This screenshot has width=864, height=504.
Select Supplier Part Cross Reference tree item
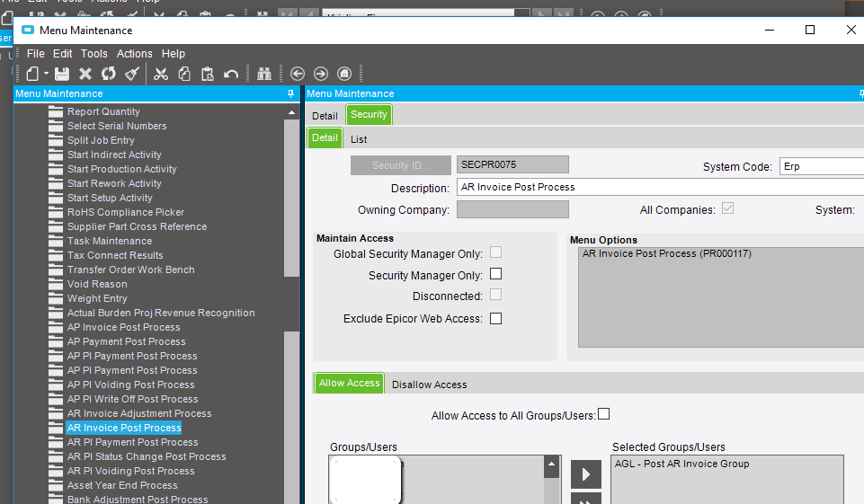click(137, 226)
